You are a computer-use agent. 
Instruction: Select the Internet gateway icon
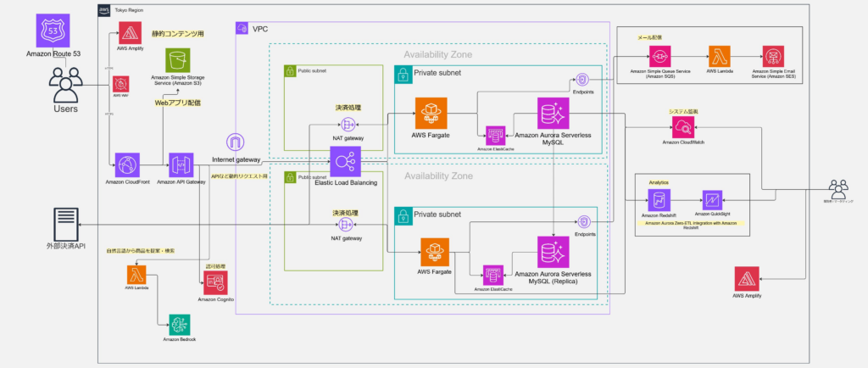pos(236,142)
